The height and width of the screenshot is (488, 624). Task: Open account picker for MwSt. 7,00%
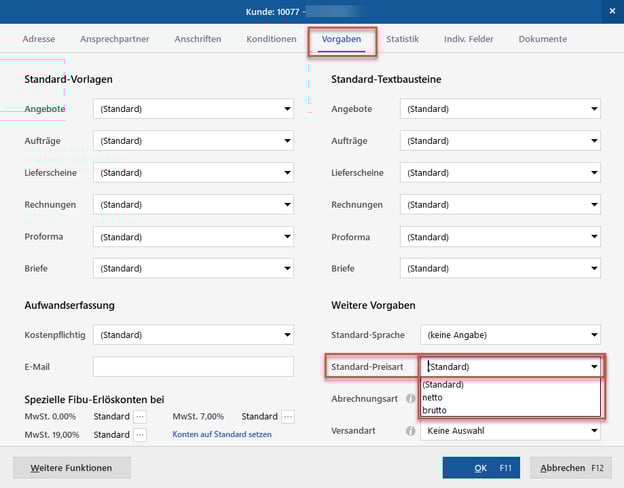[288, 416]
